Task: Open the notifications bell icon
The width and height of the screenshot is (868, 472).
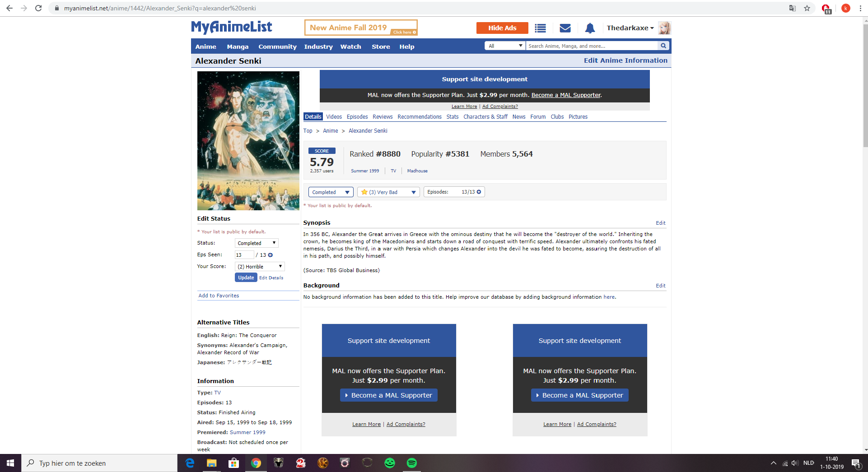Action: click(590, 28)
